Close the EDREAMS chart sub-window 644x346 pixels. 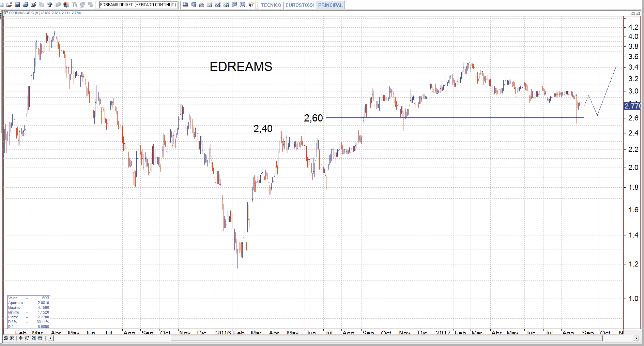638,13
